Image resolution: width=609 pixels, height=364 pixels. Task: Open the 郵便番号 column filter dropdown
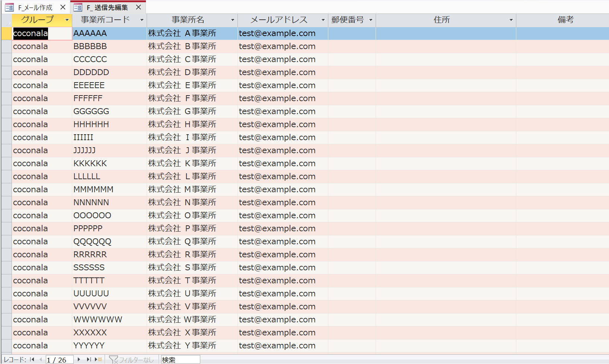pos(371,20)
